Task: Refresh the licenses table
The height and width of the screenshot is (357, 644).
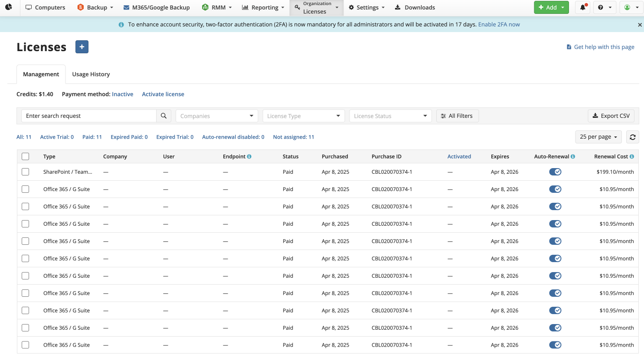Action: 632,136
